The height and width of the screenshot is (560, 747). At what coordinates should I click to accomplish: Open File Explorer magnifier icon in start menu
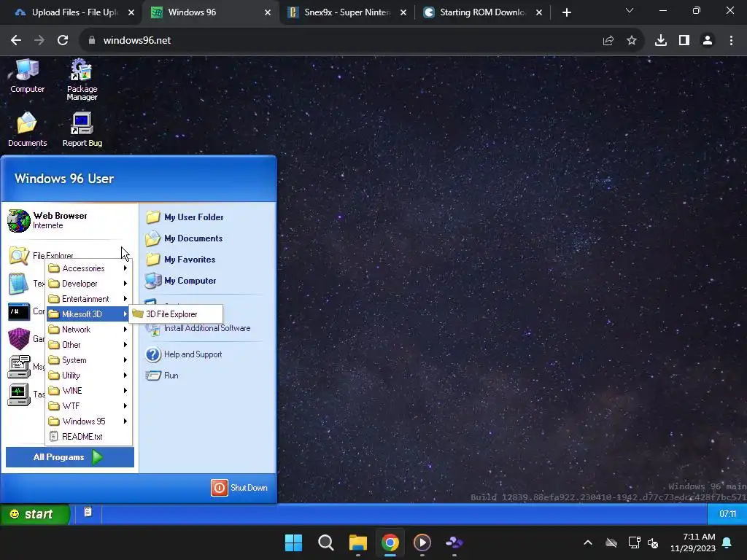pos(19,256)
